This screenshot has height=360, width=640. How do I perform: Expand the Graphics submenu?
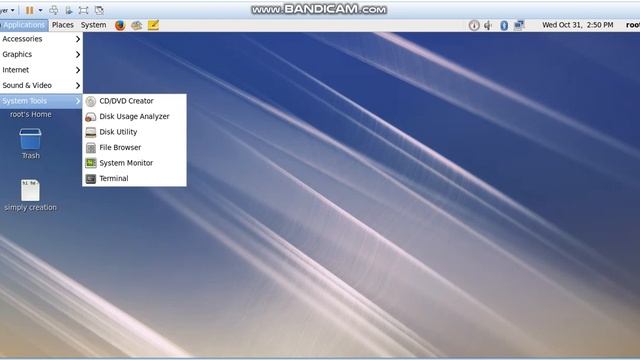tap(41, 54)
